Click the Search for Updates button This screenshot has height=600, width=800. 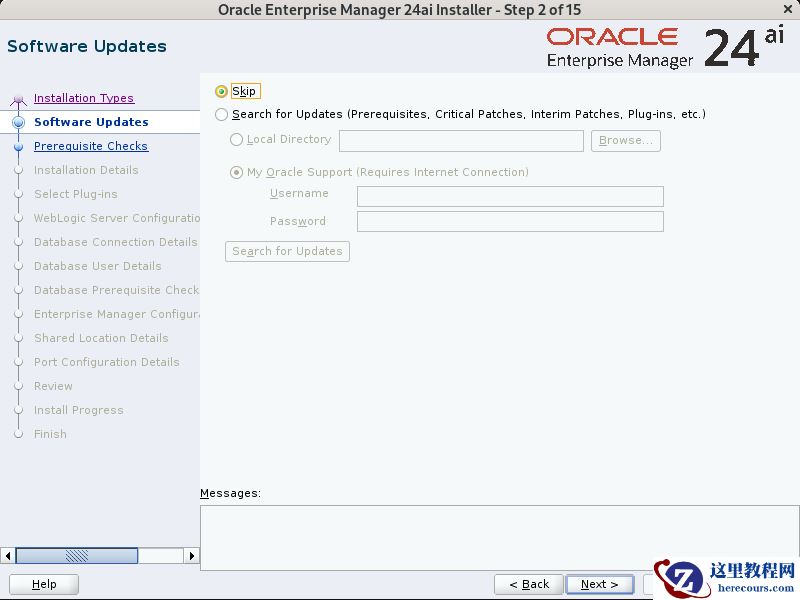pos(287,252)
